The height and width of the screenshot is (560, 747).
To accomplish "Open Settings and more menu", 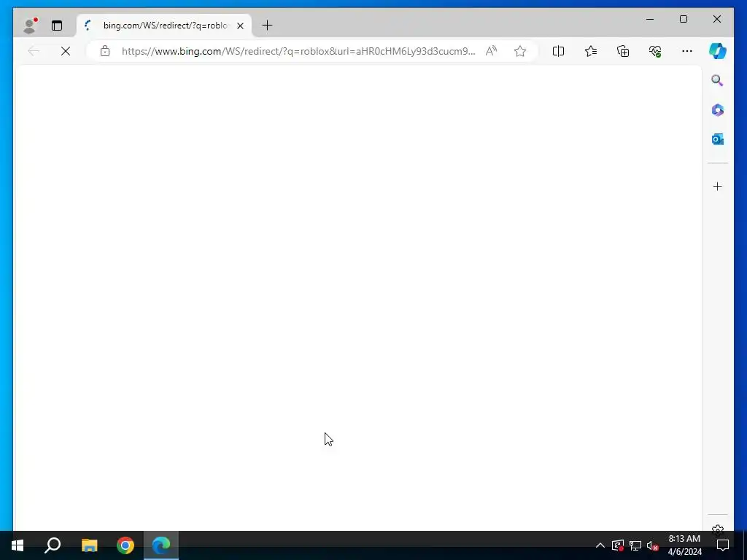I will 687,51.
